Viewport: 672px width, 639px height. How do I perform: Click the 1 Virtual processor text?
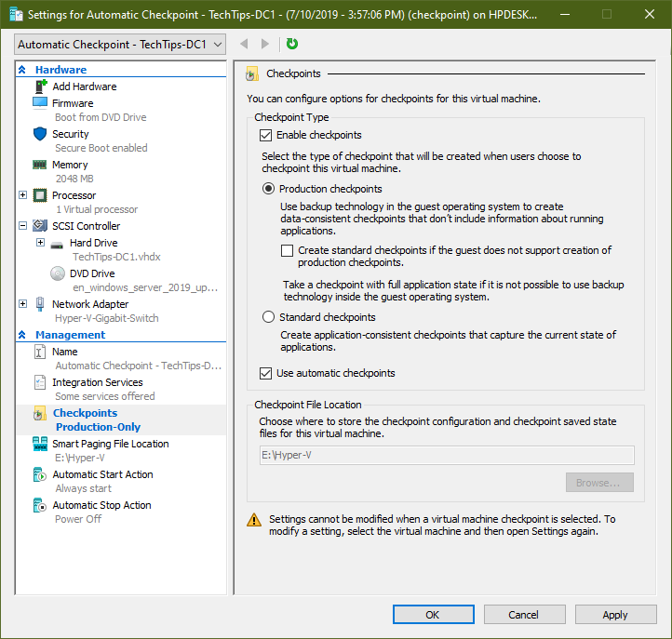pos(97,209)
